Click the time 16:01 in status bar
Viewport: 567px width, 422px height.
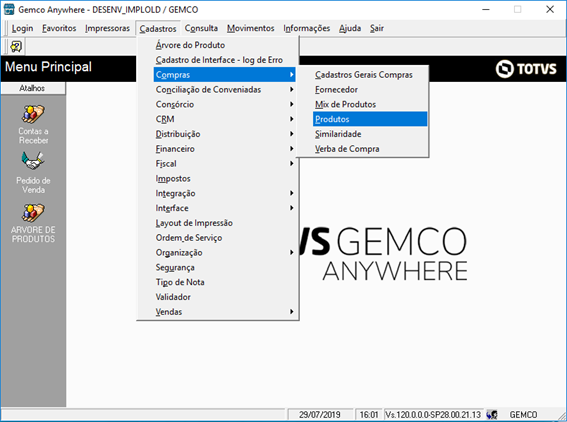[369, 414]
